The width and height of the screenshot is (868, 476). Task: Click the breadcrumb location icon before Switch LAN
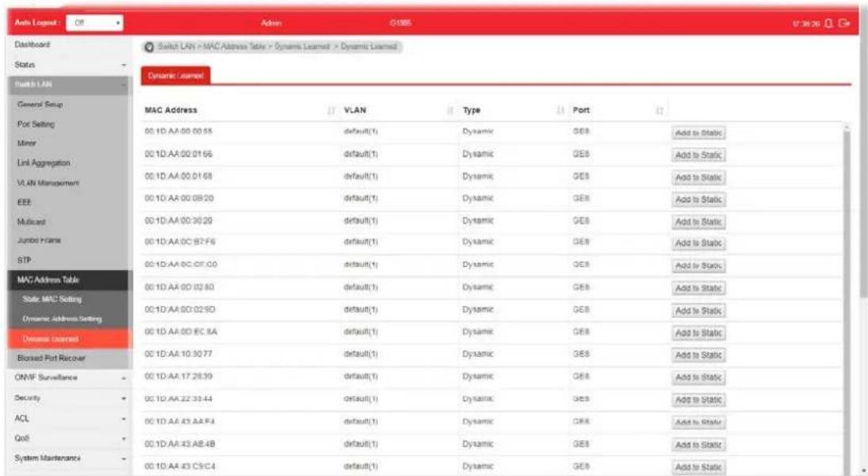(149, 47)
